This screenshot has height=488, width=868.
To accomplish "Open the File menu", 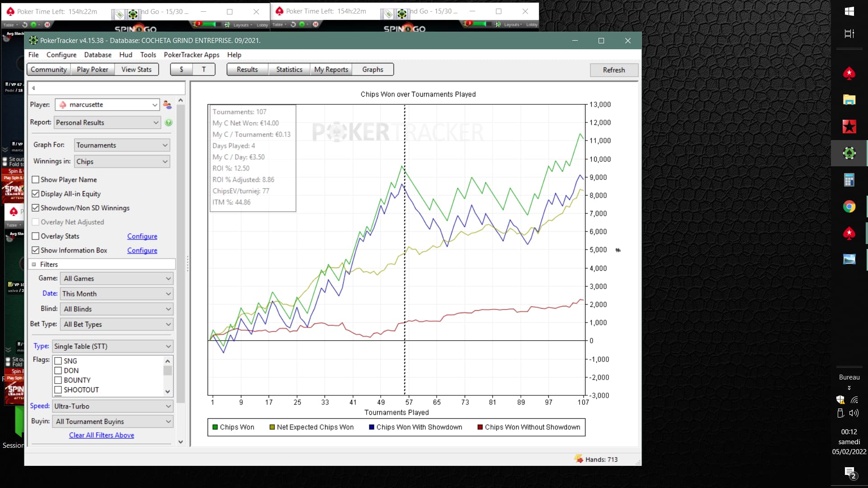I will [33, 55].
